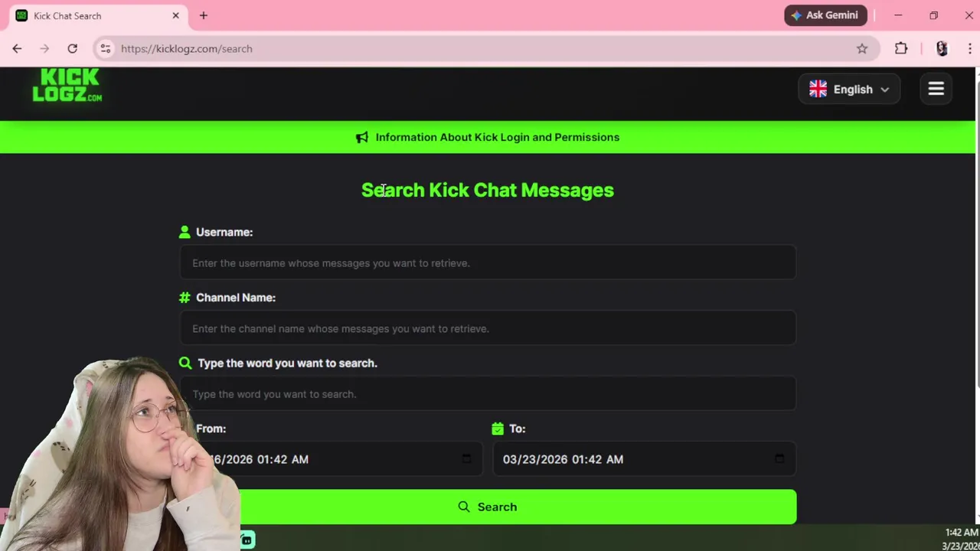Open the Chrome three-dot menu

[x=969, y=48]
